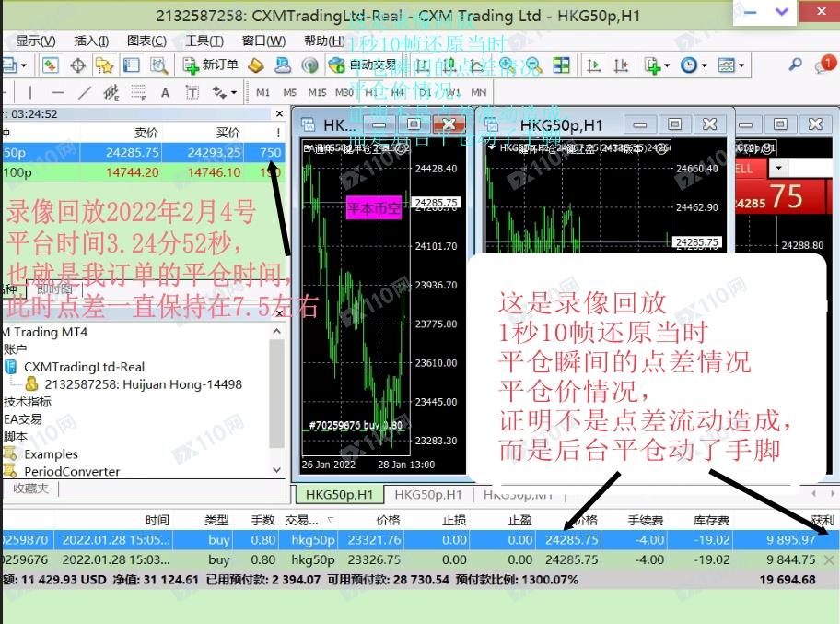
Task: Open the 工具(T) menu
Action: click(204, 41)
